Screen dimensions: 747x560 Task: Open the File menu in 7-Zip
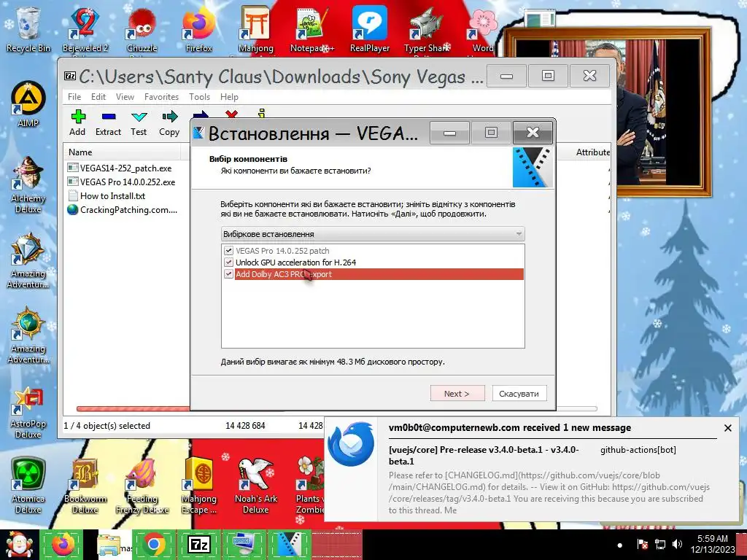[74, 97]
